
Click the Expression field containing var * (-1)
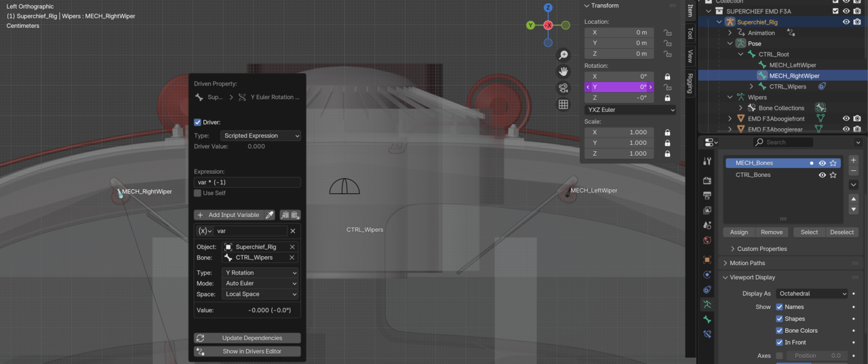click(248, 182)
